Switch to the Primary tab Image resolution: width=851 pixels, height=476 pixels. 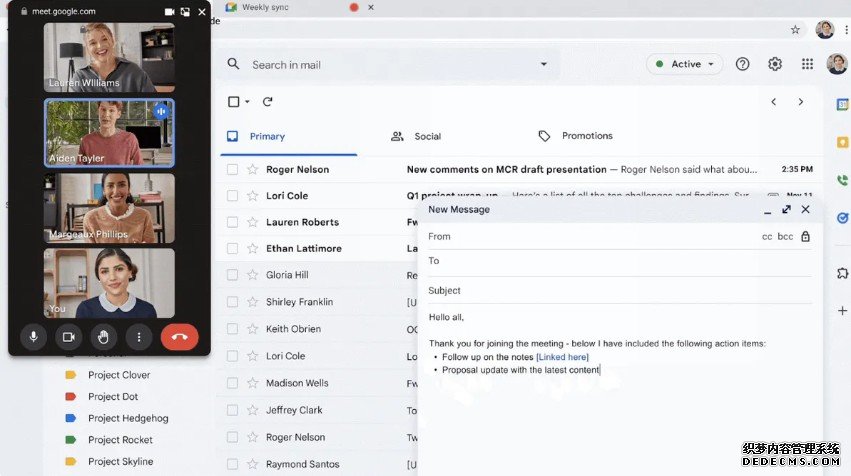289,136
